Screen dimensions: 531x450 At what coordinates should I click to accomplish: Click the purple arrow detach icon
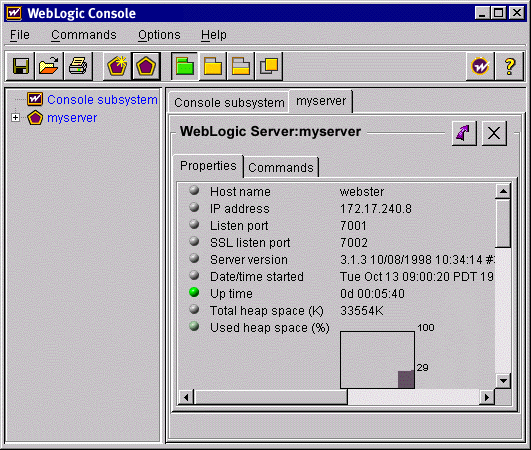pyautogui.click(x=464, y=133)
